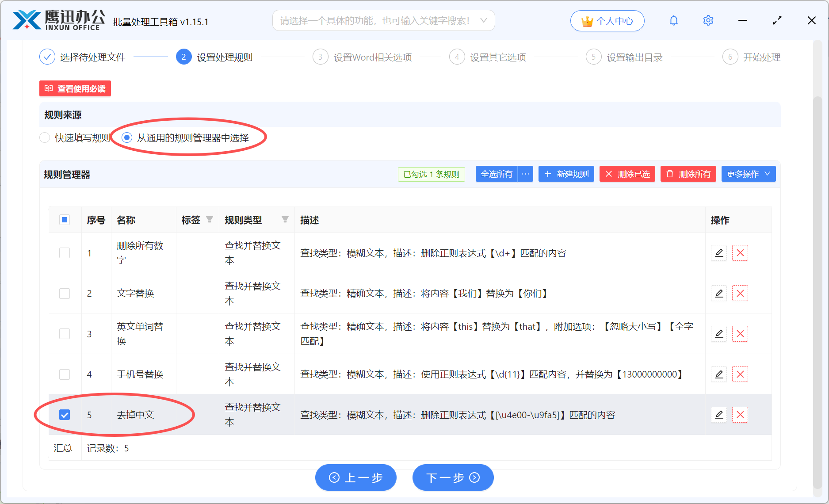Click the Inxun Office logo

tap(59, 20)
